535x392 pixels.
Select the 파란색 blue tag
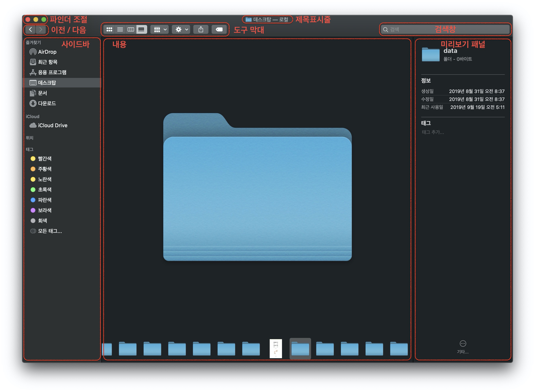point(44,200)
